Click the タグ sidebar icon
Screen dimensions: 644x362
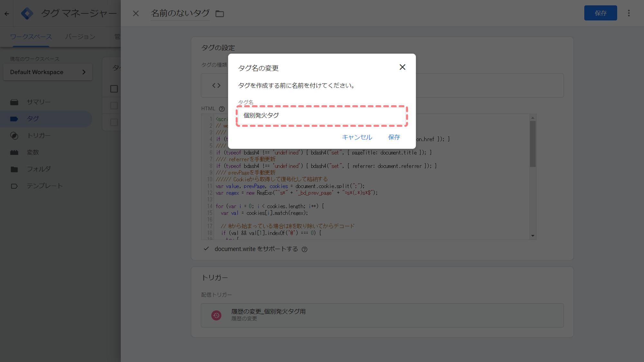tap(14, 119)
